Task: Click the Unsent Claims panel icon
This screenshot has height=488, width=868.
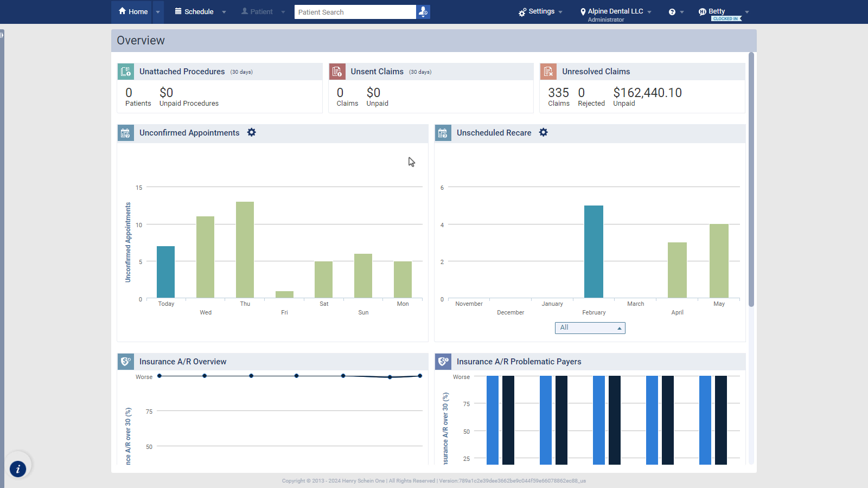Action: tap(337, 72)
